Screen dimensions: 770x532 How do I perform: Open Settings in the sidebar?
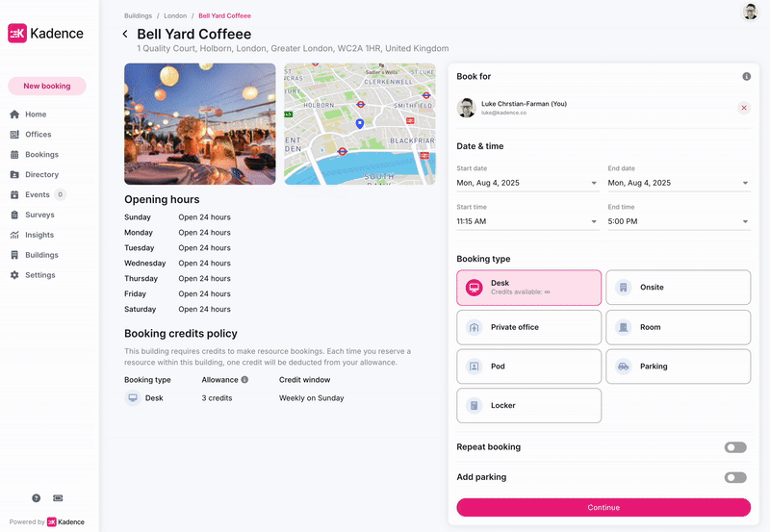[x=40, y=275]
